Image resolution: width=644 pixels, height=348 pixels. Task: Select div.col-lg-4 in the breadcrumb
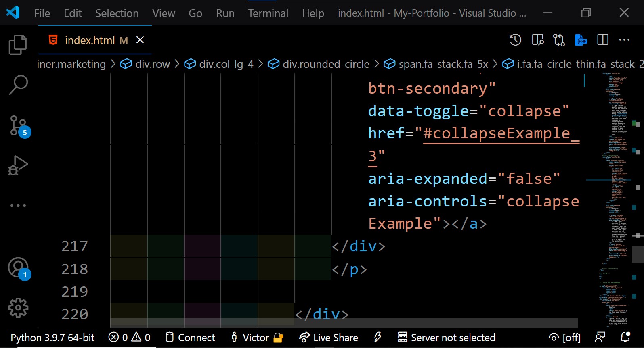[x=219, y=64]
